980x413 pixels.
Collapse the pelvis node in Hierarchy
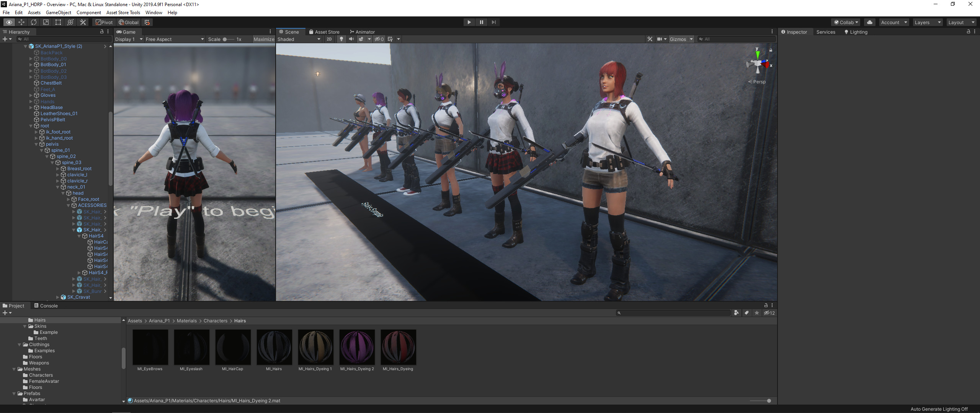(37, 144)
